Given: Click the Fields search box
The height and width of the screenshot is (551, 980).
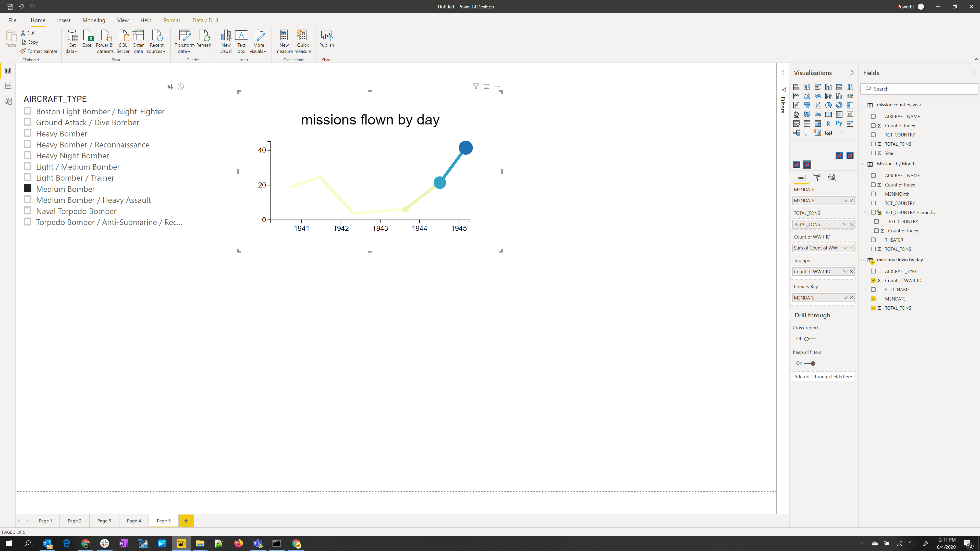Looking at the screenshot, I should point(919,89).
